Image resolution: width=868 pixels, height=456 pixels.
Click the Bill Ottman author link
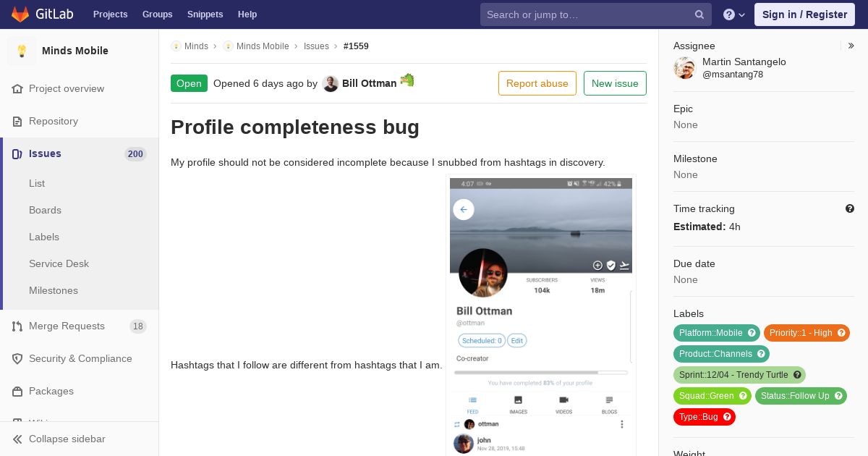pyautogui.click(x=369, y=83)
